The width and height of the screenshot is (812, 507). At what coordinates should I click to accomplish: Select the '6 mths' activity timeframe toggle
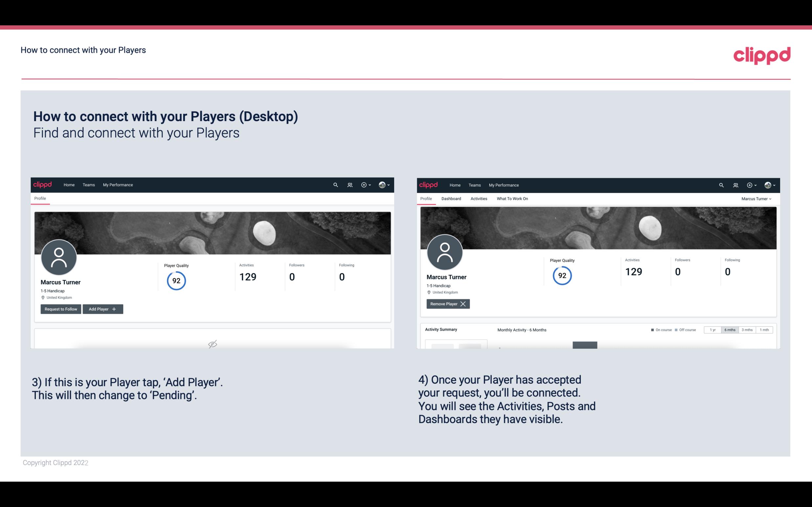coord(729,329)
